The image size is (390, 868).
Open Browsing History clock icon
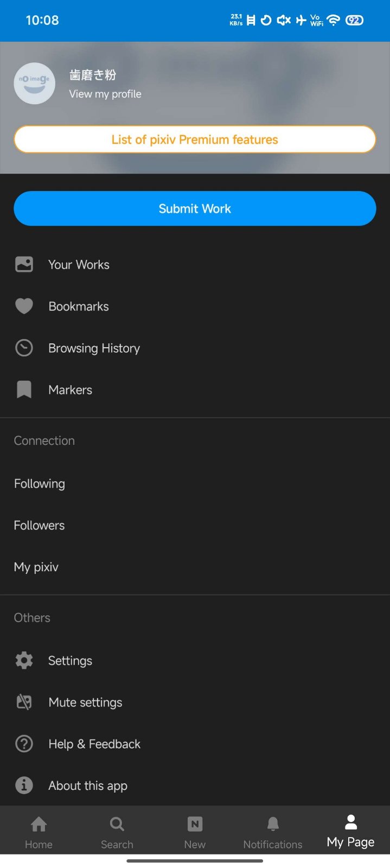pos(24,348)
